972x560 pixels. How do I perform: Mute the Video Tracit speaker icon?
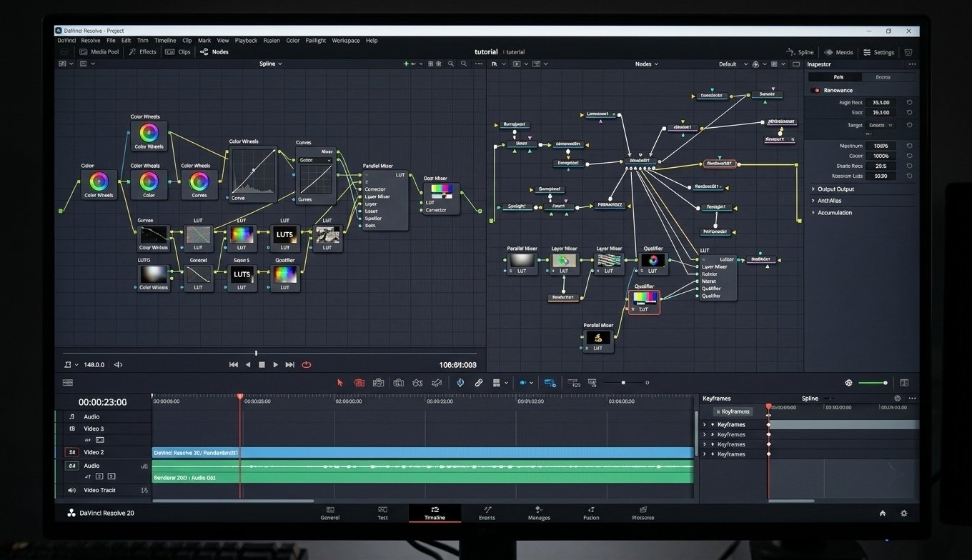pos(71,491)
